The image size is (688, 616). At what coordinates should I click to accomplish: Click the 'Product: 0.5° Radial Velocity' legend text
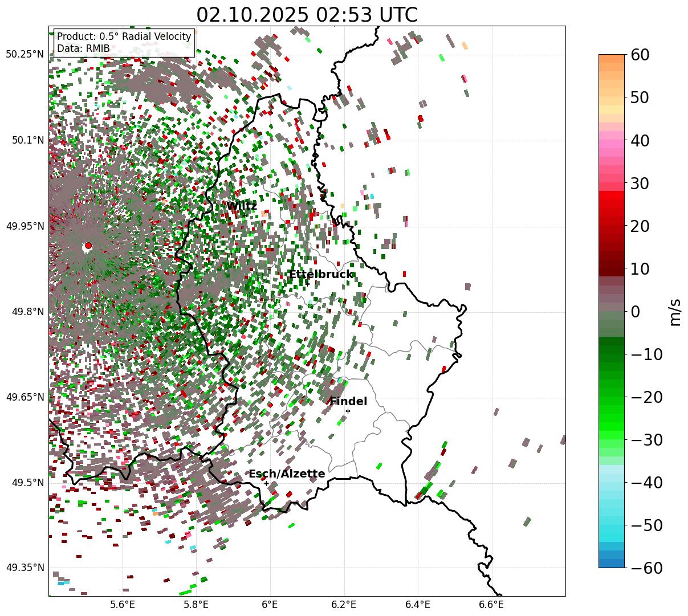pos(124,36)
